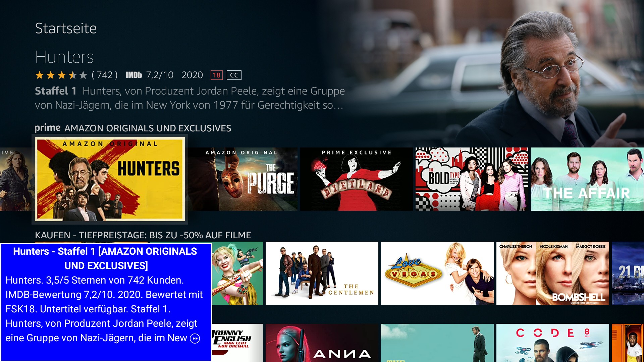The height and width of the screenshot is (362, 644).
Task: Click the star rating for Hunters
Action: pyautogui.click(x=61, y=75)
